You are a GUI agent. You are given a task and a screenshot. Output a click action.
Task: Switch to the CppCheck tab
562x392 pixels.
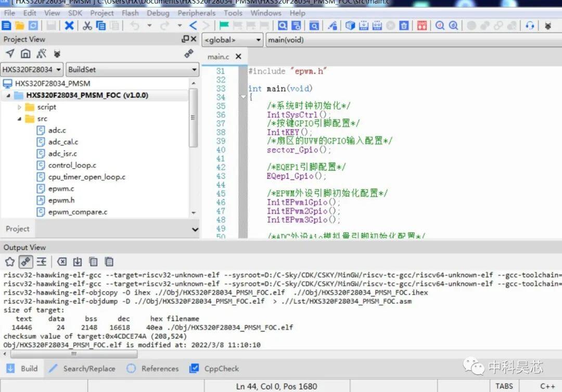214,369
